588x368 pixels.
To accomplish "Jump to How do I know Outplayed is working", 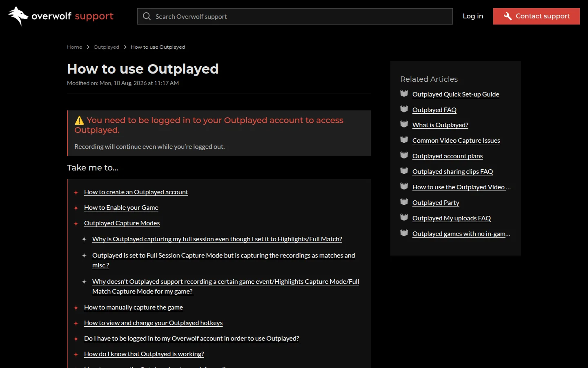I will tap(144, 354).
